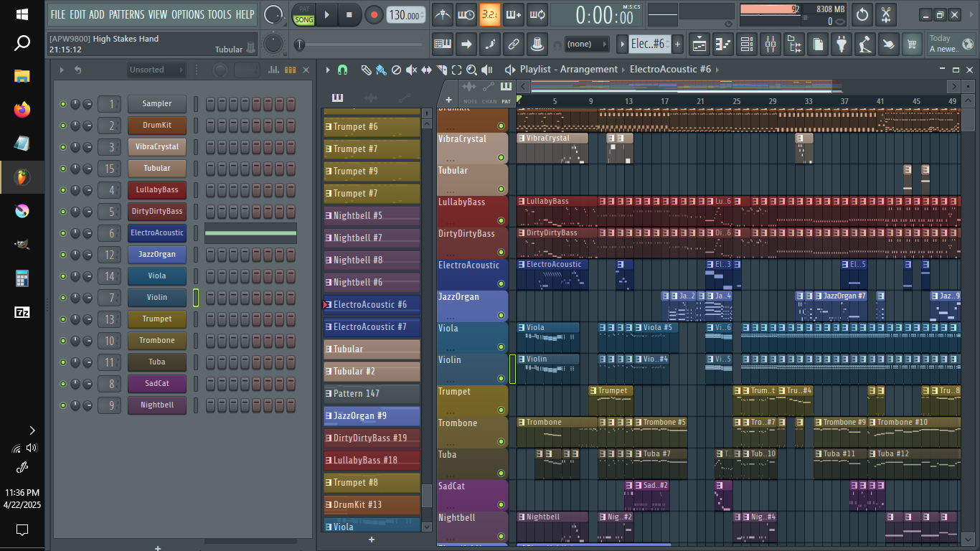Image resolution: width=980 pixels, height=551 pixels.
Task: Mute the Nightbell channel LED
Action: [x=63, y=405]
